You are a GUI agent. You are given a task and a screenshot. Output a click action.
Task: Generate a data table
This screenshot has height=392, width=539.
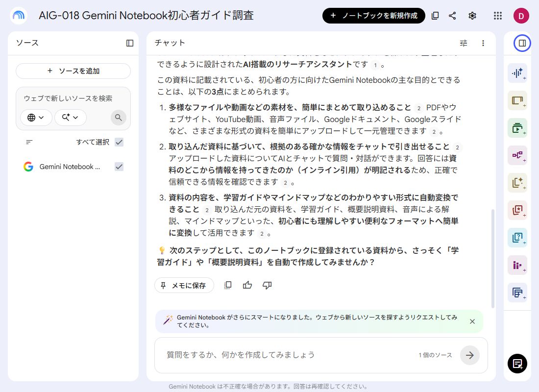(x=517, y=293)
